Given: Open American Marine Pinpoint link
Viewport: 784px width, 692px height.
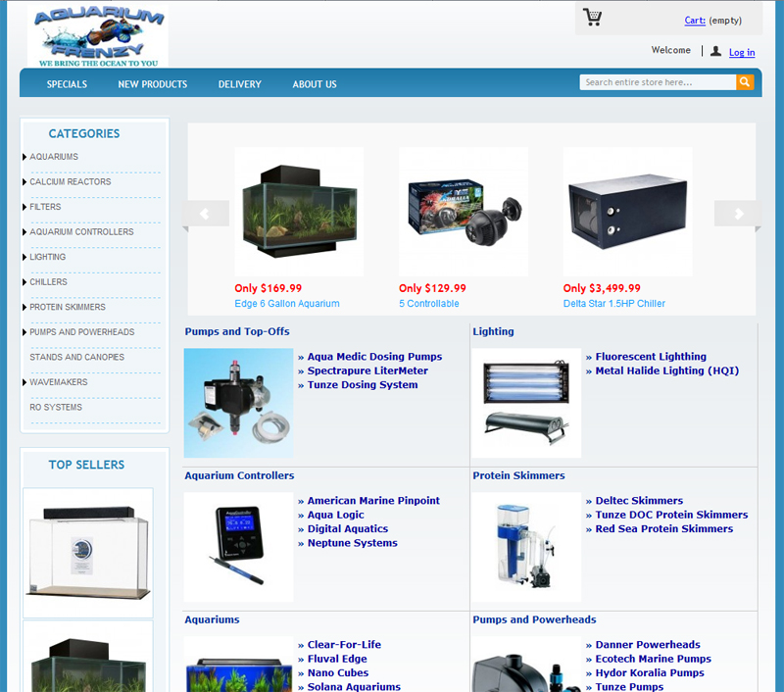Looking at the screenshot, I should (x=373, y=501).
